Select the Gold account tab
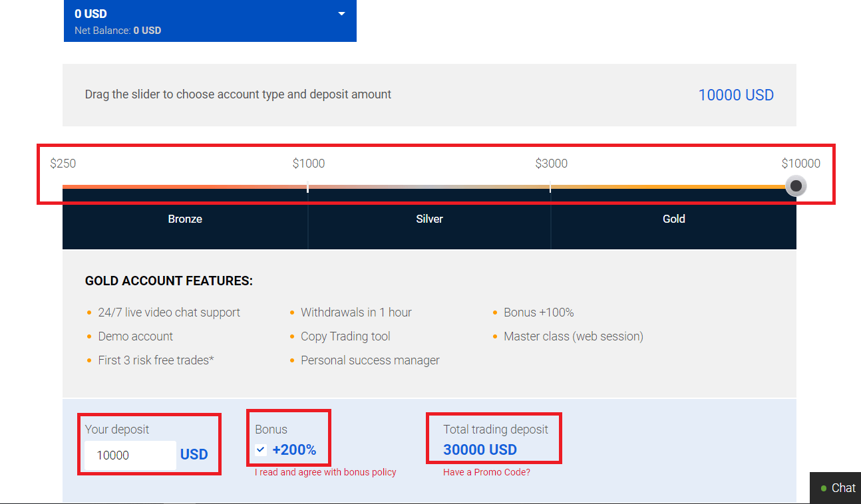 tap(673, 219)
